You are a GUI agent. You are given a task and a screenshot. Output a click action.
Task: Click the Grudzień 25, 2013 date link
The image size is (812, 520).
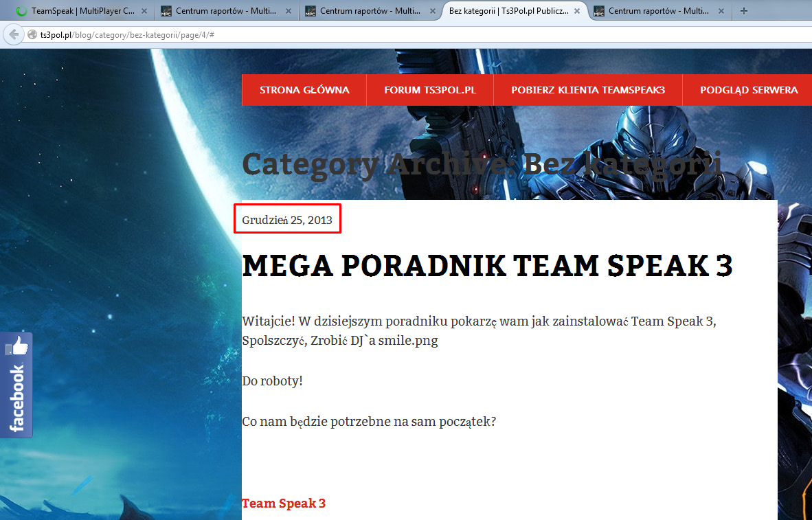click(287, 220)
